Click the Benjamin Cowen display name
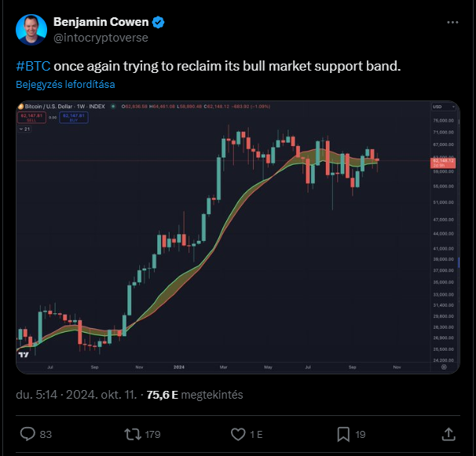This screenshot has height=456, width=476. click(101, 22)
